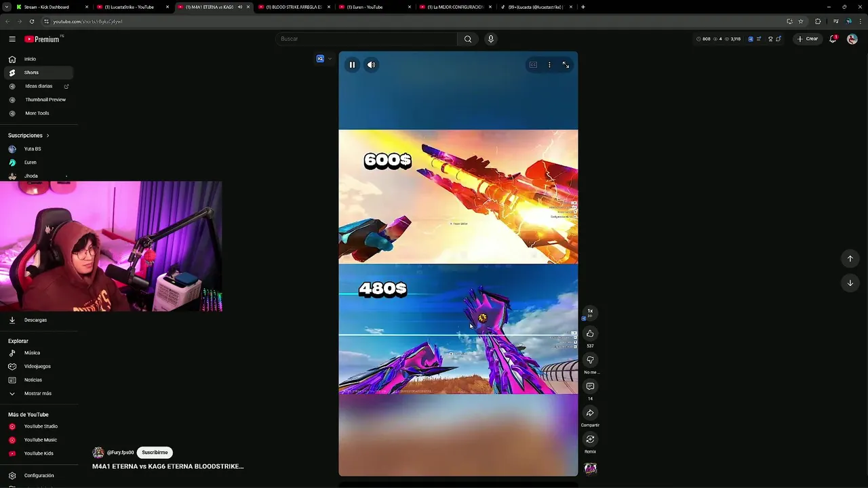Open the hamburger guide menu
Image resolution: width=868 pixels, height=488 pixels.
[x=12, y=39]
